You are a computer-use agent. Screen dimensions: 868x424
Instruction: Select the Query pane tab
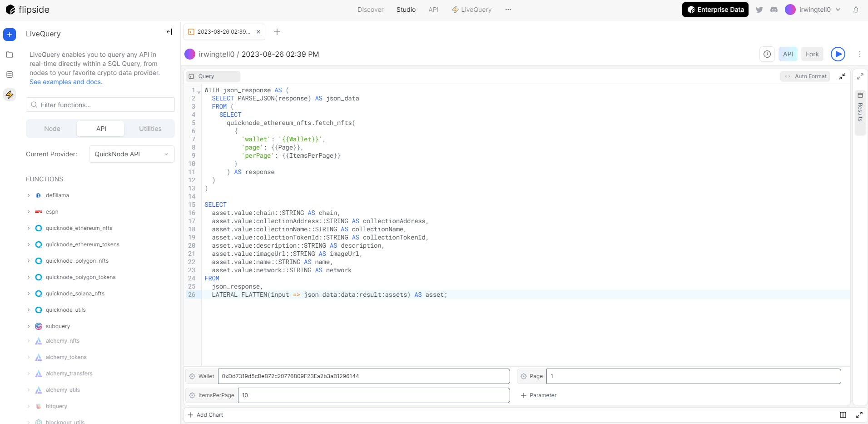213,76
